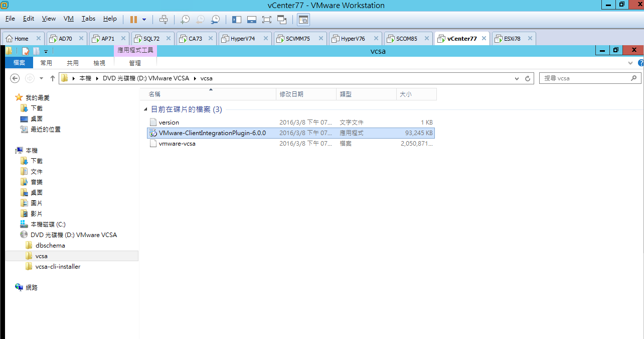Screen dimensions: 644x339
Task: Open 我的最愛 in navigation pane
Action: [38, 97]
